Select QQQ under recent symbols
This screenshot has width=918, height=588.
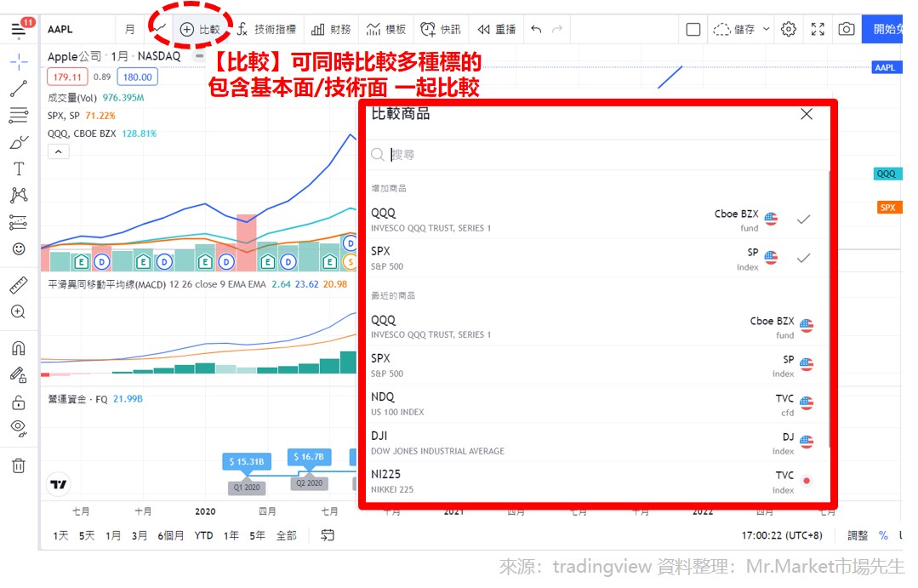tap(597, 327)
